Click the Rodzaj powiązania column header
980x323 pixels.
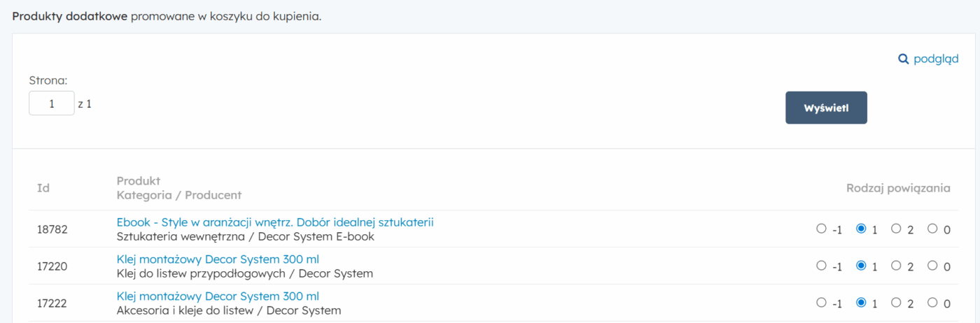tap(898, 188)
